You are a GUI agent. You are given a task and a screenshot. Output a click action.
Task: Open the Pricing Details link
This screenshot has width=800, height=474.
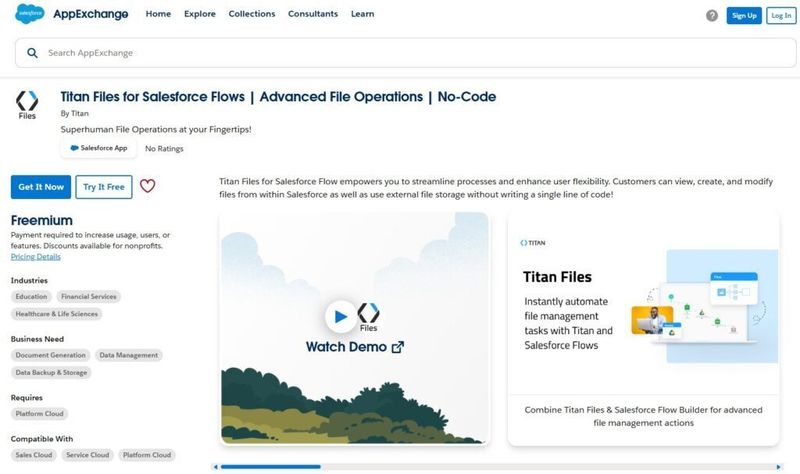[36, 257]
